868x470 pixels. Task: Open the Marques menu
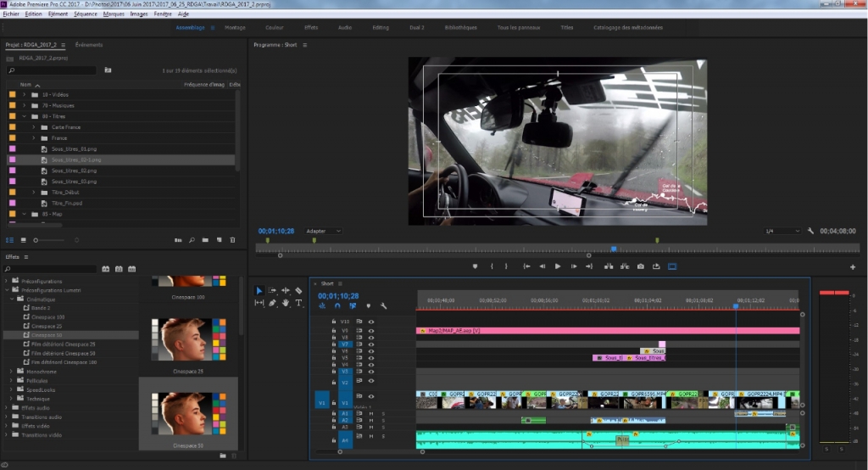(114, 14)
